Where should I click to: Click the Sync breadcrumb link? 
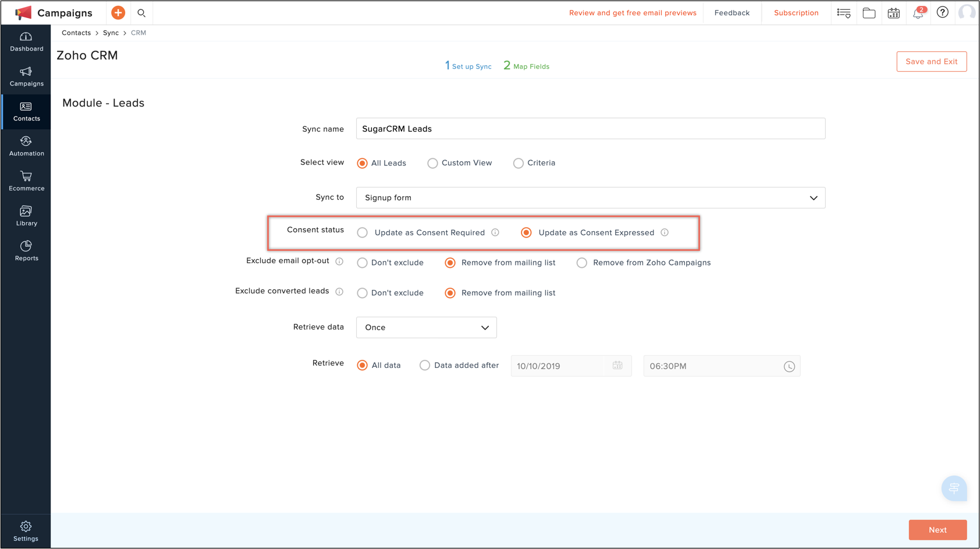(111, 33)
